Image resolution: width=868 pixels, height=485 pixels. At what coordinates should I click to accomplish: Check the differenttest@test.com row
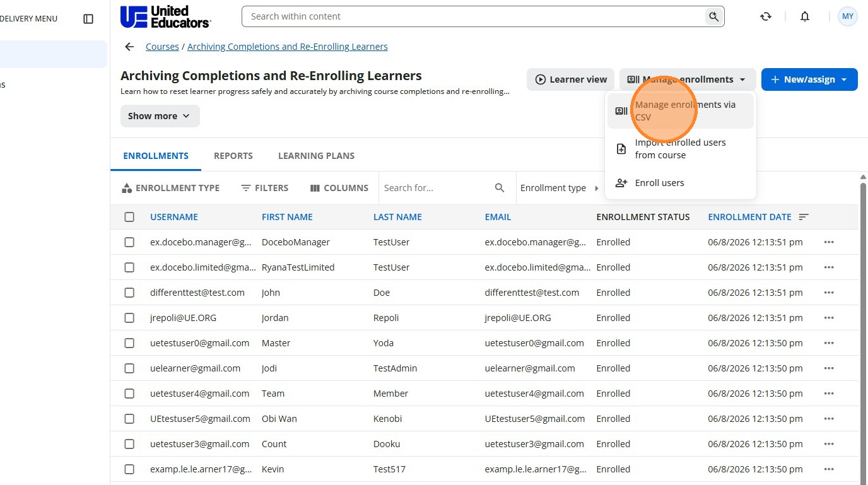pyautogui.click(x=129, y=293)
